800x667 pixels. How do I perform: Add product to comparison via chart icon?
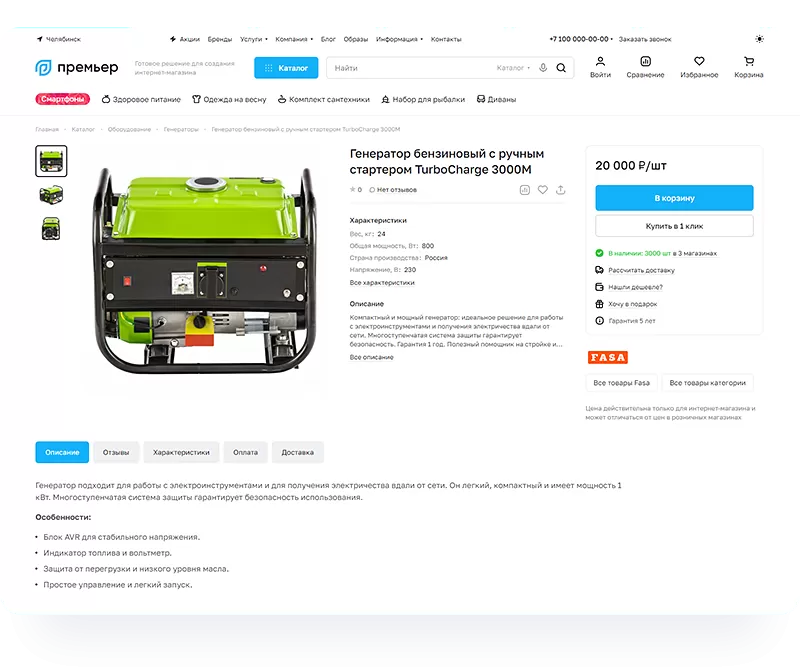525,189
